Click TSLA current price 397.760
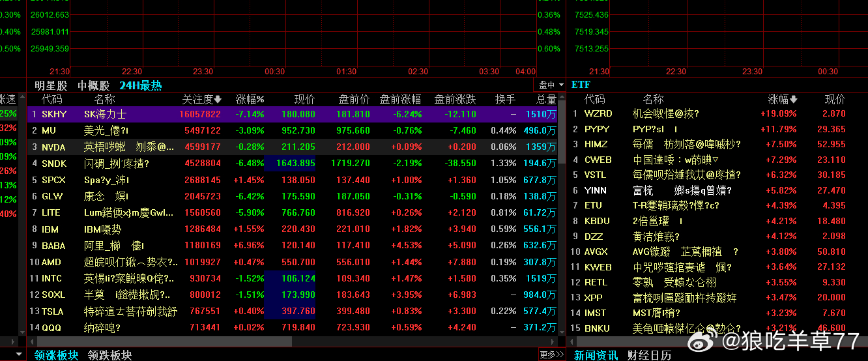 (298, 311)
